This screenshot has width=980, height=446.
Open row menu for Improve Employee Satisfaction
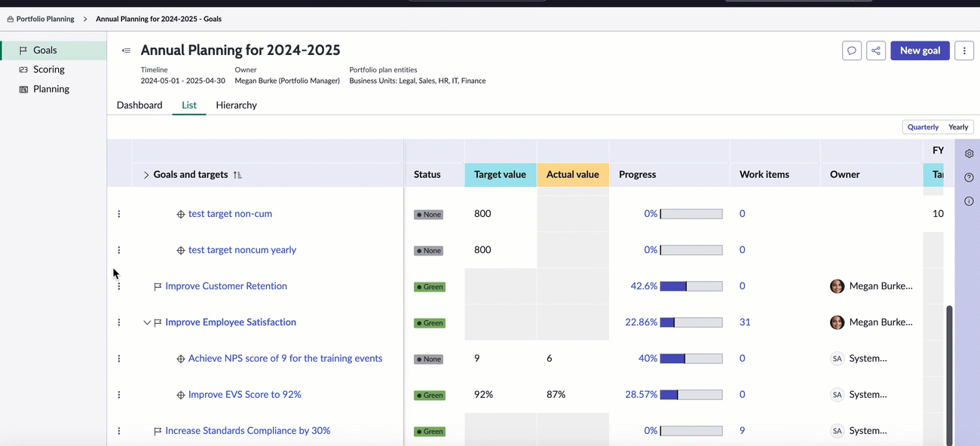click(x=119, y=322)
